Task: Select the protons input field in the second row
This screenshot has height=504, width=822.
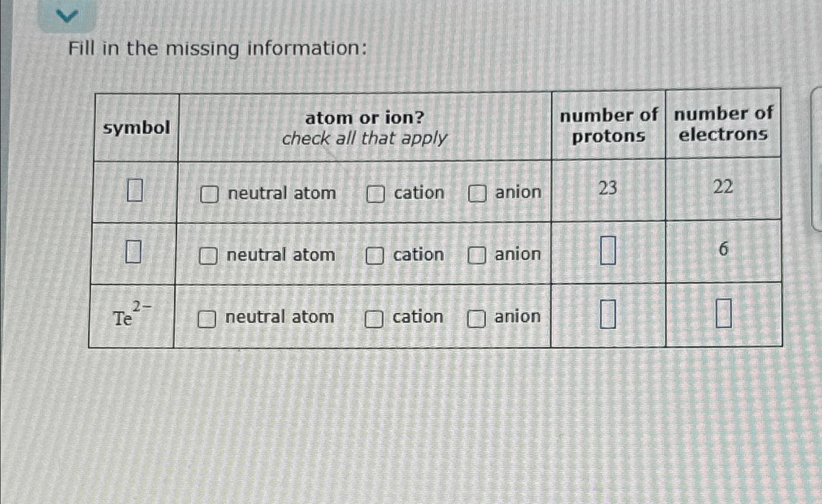Action: [608, 250]
